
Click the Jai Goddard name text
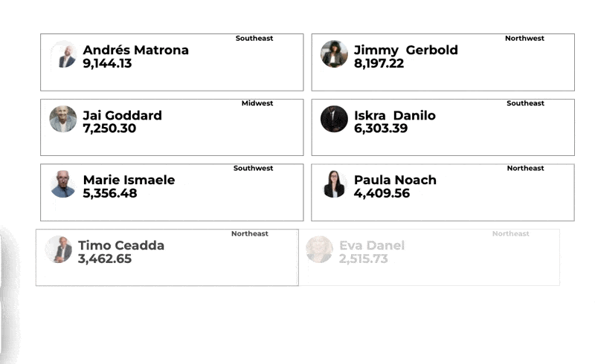123,115
